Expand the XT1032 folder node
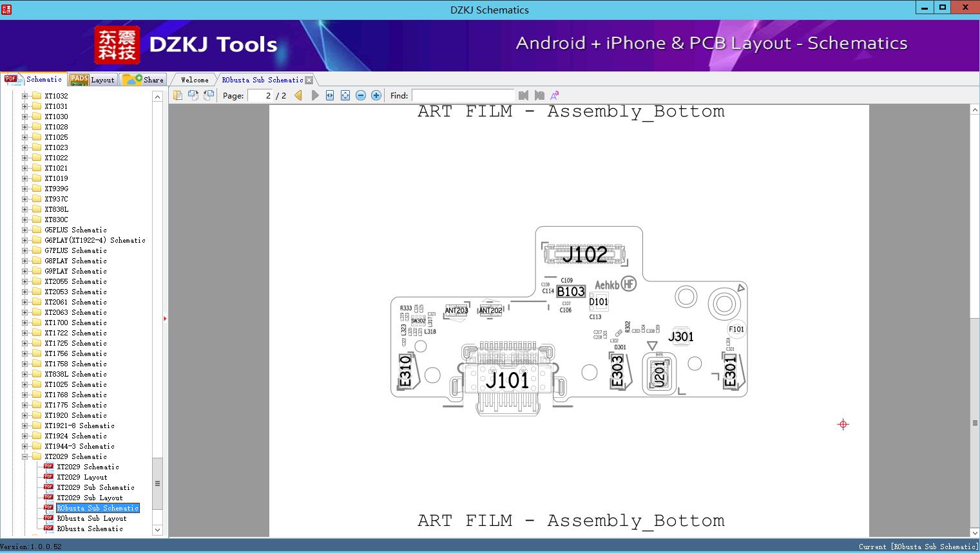Viewport: 980px width, 553px height. click(x=25, y=96)
